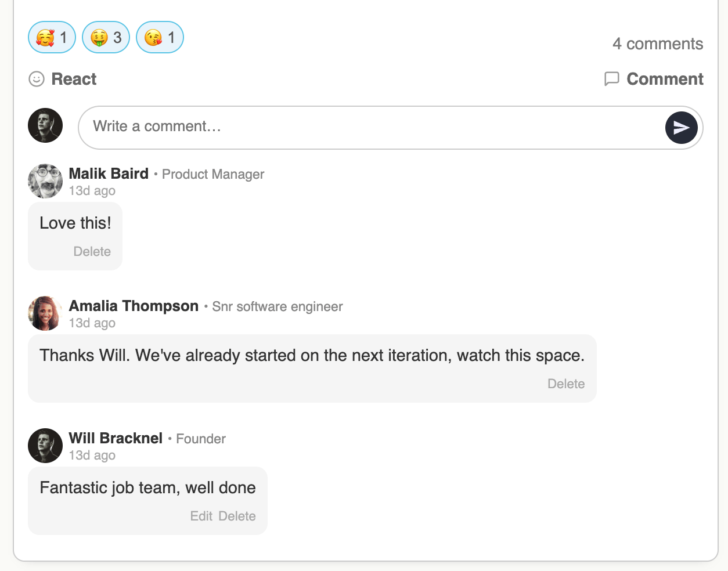Click inside the Write a comment field

(x=372, y=127)
